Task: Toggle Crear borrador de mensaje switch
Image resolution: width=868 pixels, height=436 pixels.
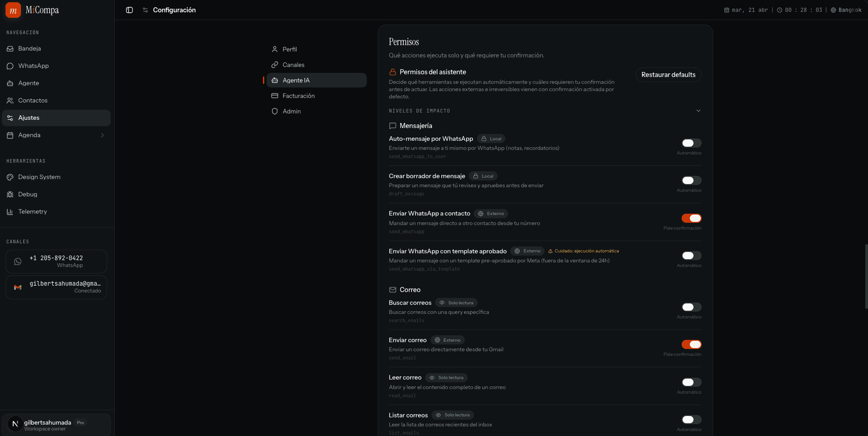Action: [x=691, y=180]
